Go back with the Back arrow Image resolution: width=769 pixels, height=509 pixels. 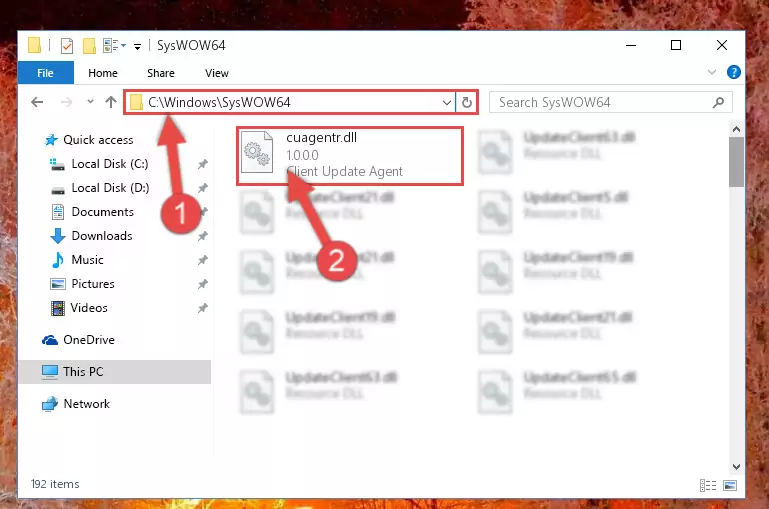coord(37,102)
